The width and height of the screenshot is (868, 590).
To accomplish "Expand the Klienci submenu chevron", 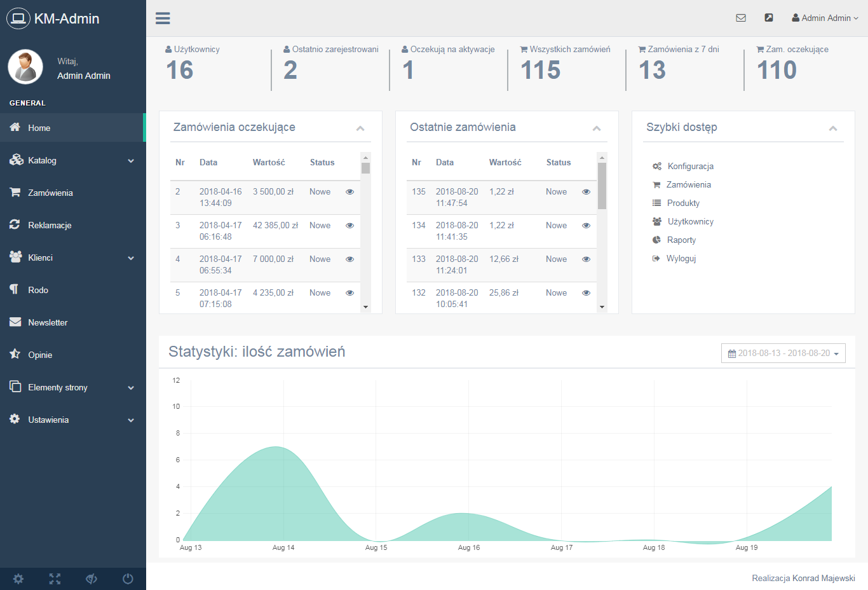I will coord(131,258).
